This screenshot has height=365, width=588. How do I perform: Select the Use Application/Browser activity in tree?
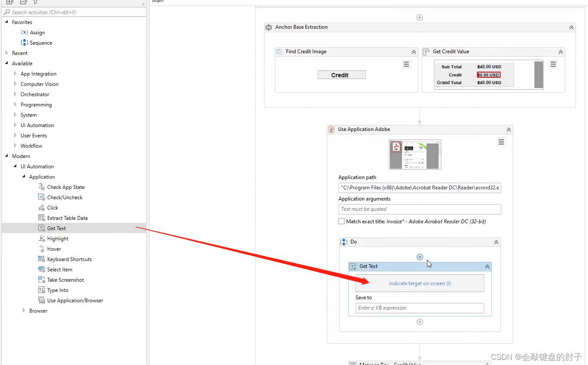click(75, 301)
